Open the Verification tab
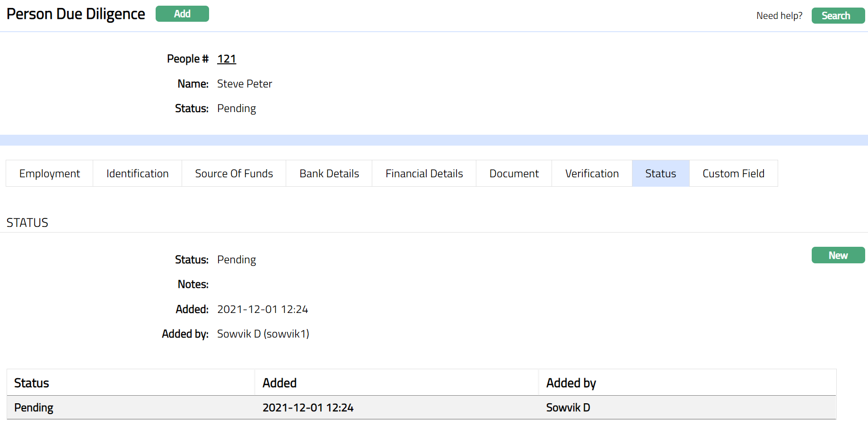The width and height of the screenshot is (868, 425). coord(592,173)
